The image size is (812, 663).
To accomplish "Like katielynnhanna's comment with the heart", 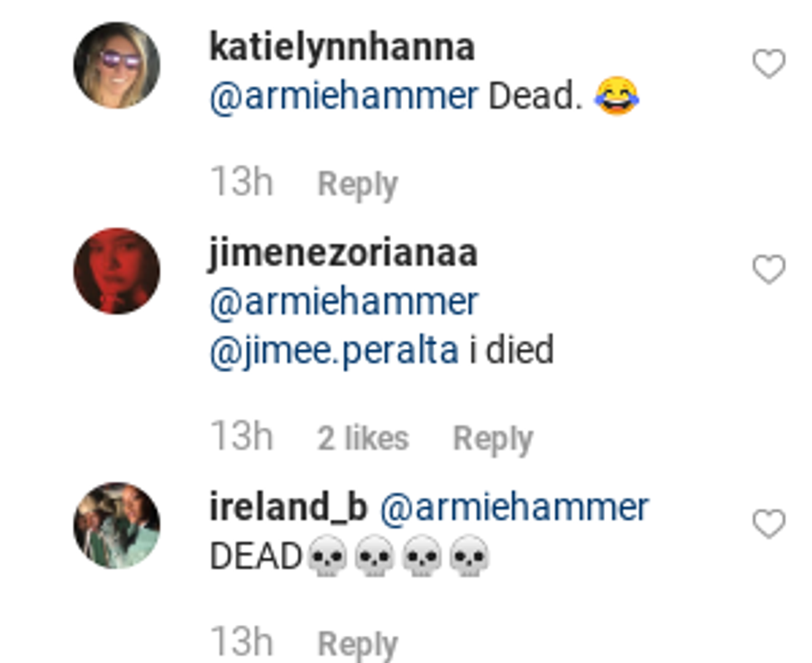I will click(x=768, y=64).
